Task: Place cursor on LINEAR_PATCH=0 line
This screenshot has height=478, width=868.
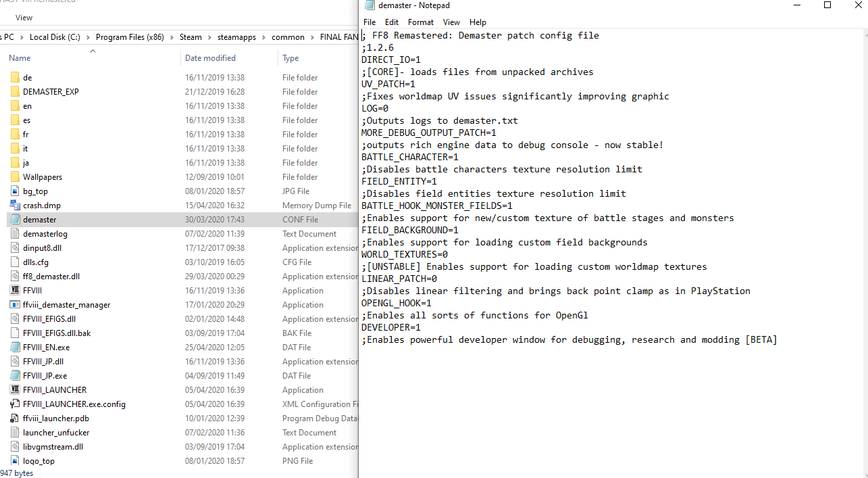Action: (399, 279)
